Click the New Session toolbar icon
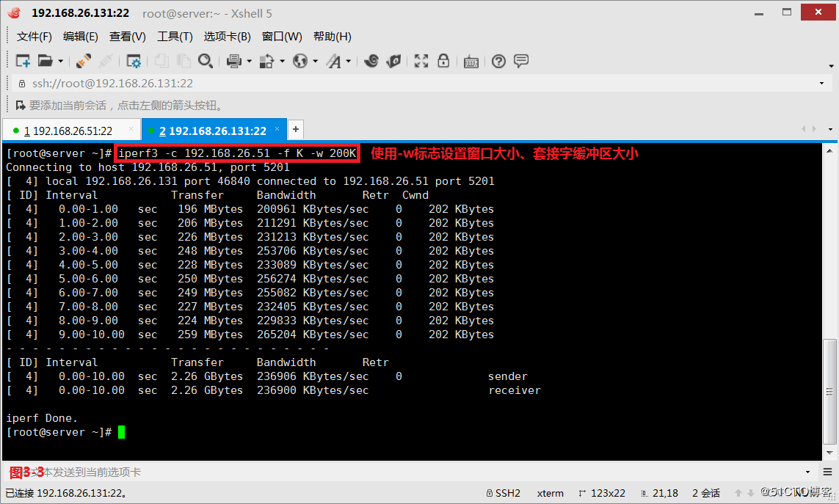839x504 pixels. (x=23, y=61)
